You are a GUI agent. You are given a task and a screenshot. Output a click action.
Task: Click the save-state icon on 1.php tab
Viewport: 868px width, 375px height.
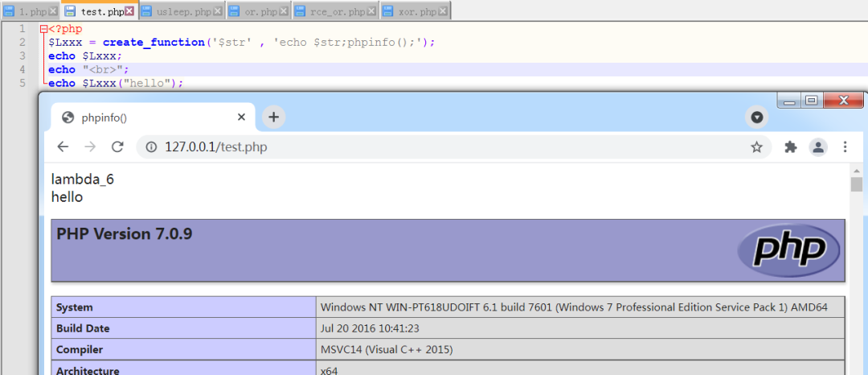click(10, 11)
